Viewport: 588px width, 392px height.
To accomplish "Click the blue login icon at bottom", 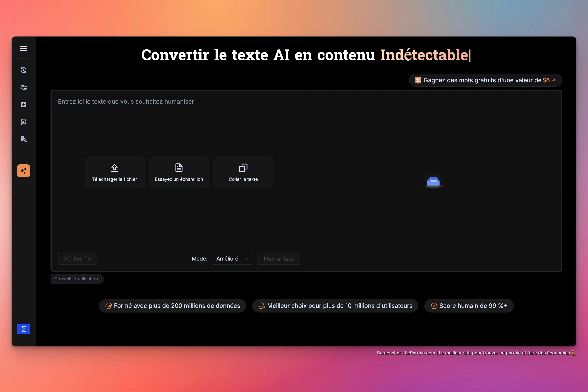I will [24, 329].
